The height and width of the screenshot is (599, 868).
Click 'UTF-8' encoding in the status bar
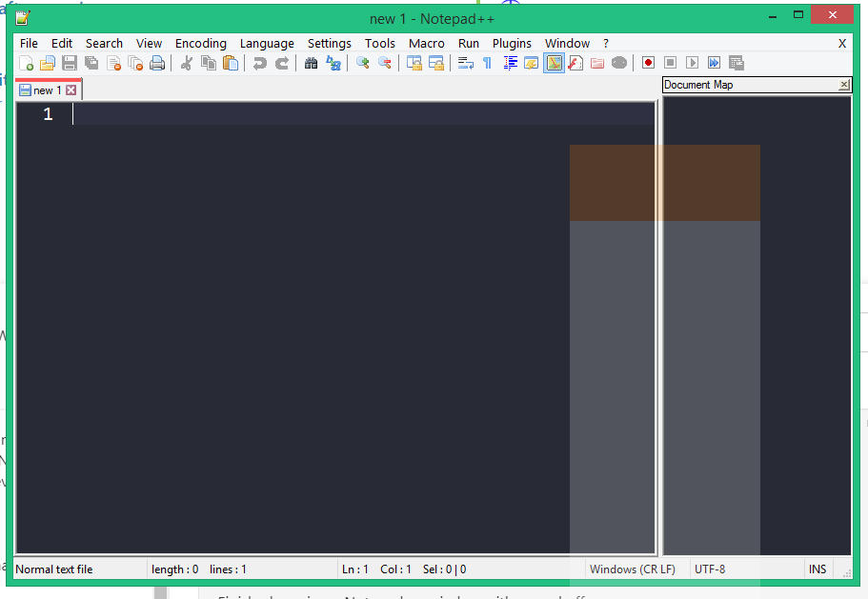tap(710, 569)
